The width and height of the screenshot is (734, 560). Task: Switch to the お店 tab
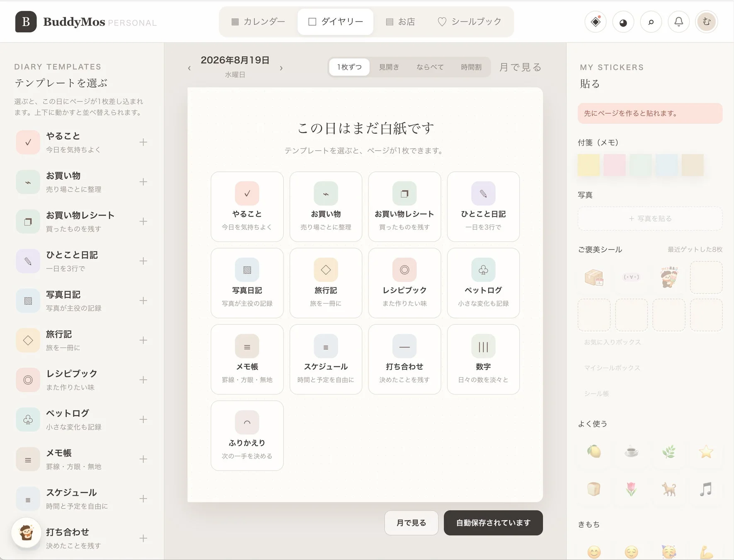(401, 22)
